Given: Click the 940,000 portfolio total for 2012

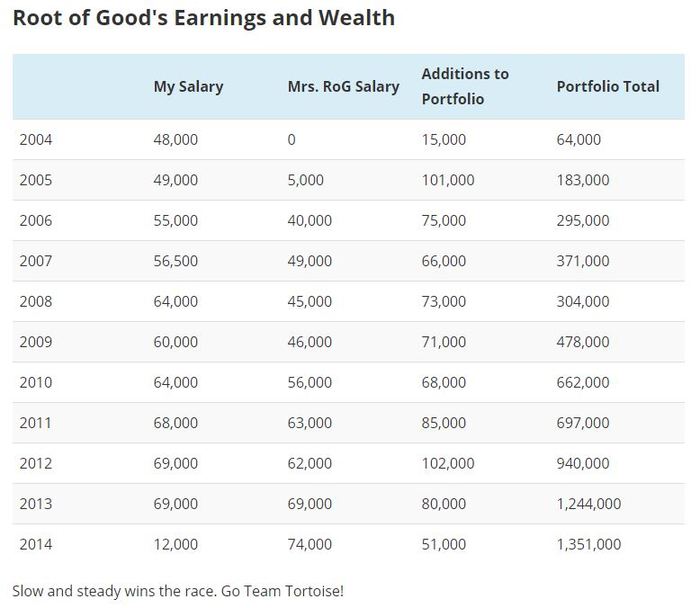Looking at the screenshot, I should 583,463.
